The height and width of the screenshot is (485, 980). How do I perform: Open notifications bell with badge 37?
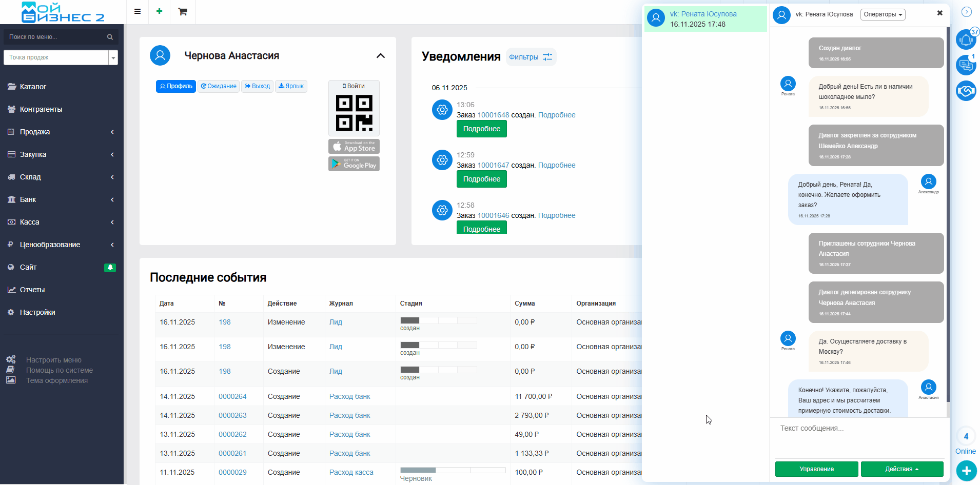(966, 39)
